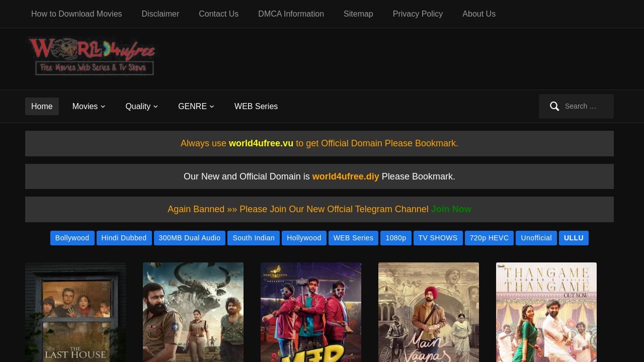Follow the world4ufree.diy domain link
This screenshot has height=362, width=644.
[x=346, y=176]
